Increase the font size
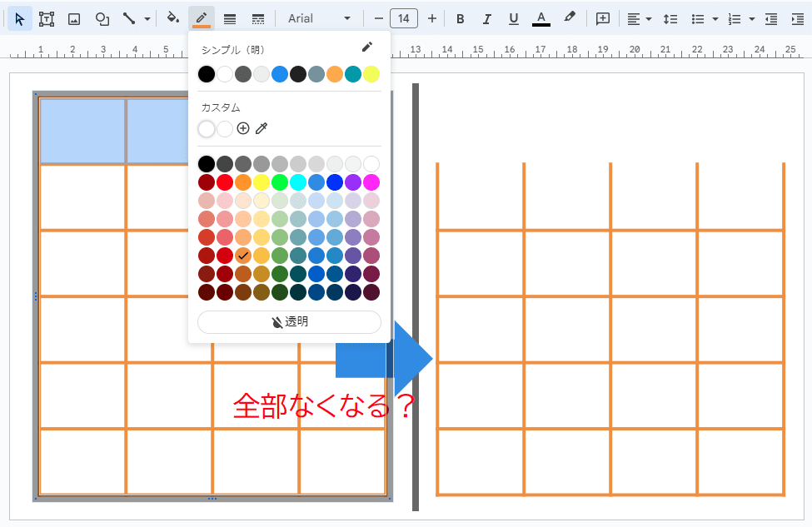This screenshot has width=812, height=527. [432, 19]
